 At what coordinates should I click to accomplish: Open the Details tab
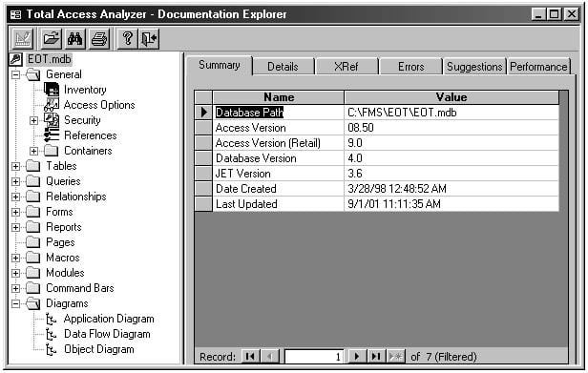click(x=283, y=67)
